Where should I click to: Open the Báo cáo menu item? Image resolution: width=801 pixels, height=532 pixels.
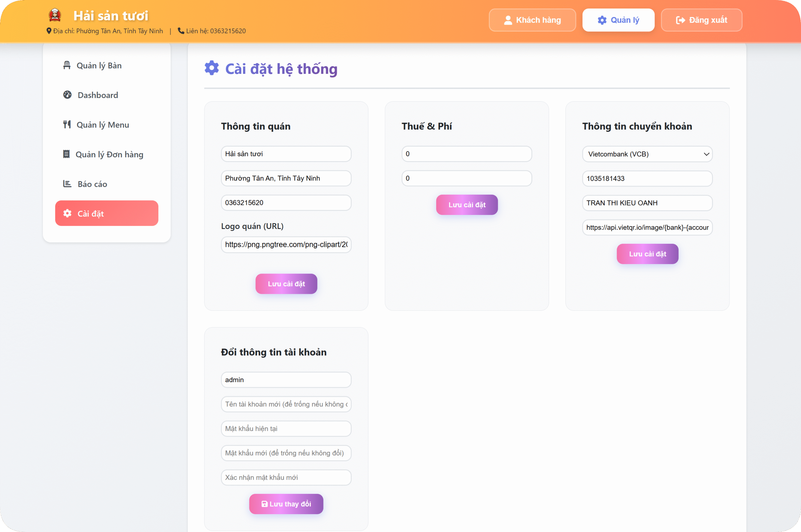tap(92, 184)
